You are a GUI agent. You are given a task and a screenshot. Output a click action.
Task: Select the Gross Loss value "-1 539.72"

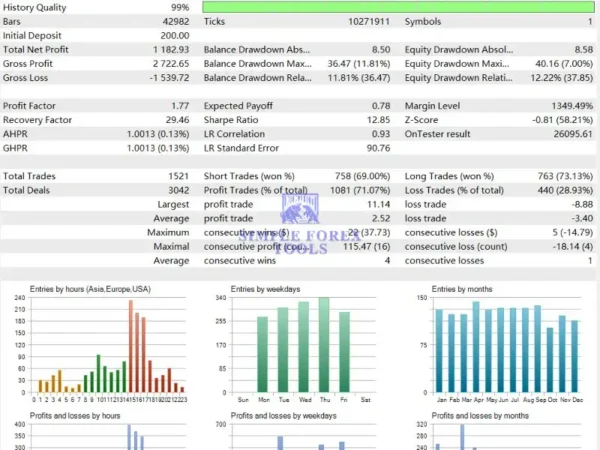[x=170, y=78]
